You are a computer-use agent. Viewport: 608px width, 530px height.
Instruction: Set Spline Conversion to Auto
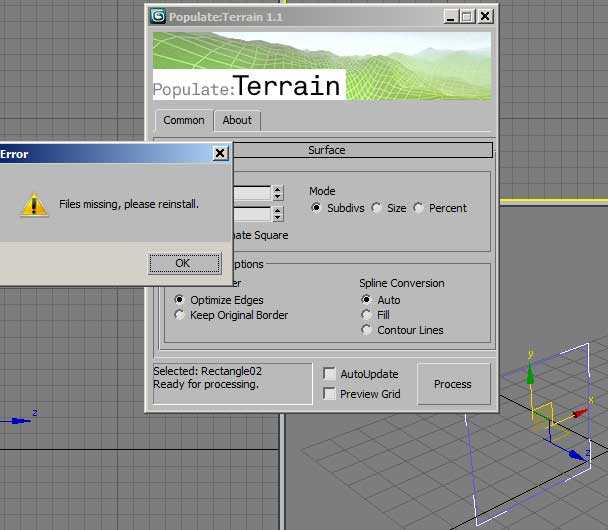[x=366, y=300]
